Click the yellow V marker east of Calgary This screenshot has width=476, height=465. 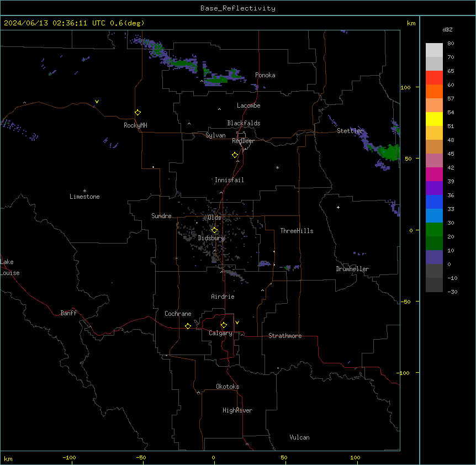(x=237, y=323)
